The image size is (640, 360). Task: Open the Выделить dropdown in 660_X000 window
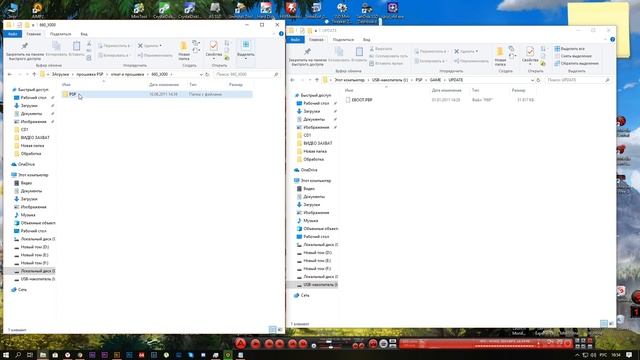[x=246, y=51]
